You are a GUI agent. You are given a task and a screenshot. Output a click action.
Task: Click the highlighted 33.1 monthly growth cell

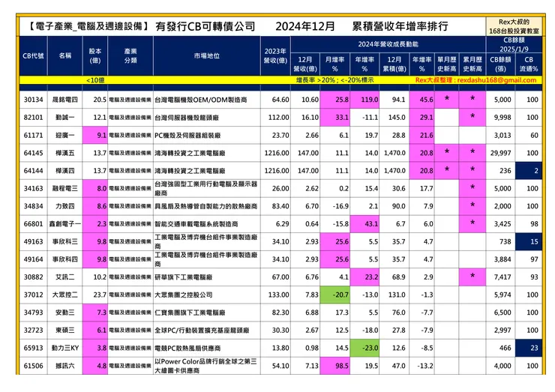[x=334, y=118]
